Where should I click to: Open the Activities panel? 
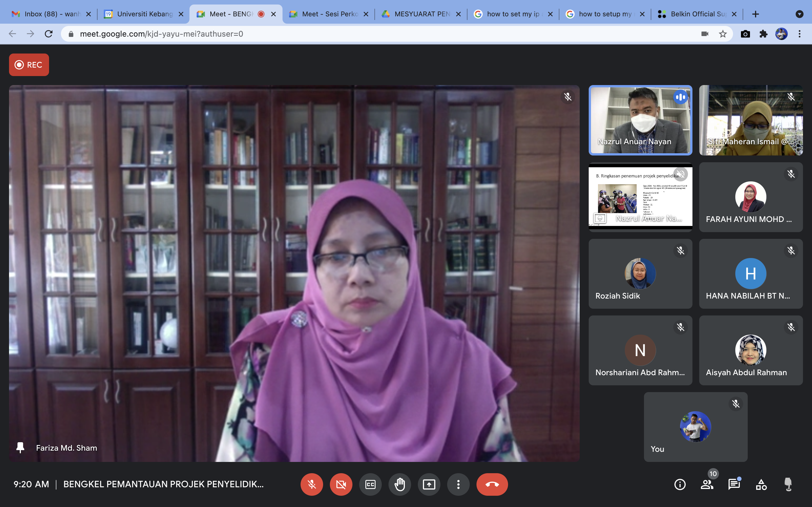761,484
